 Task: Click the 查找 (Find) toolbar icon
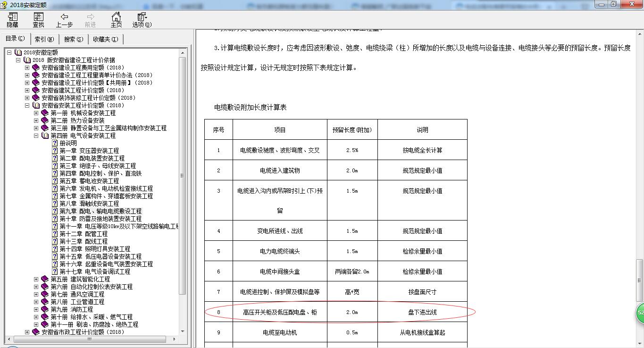point(38,20)
